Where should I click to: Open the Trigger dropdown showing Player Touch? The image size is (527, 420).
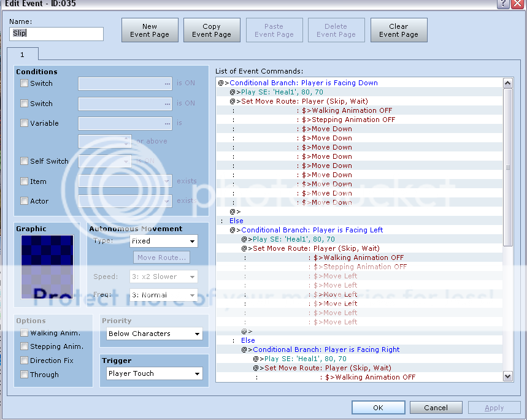point(154,373)
